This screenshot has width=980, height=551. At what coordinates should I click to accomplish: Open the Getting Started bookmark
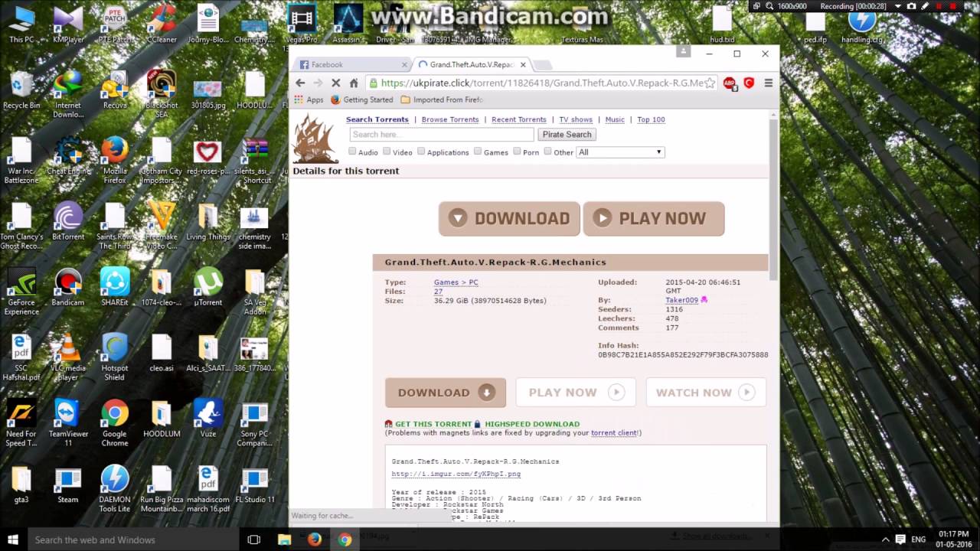[x=362, y=100]
